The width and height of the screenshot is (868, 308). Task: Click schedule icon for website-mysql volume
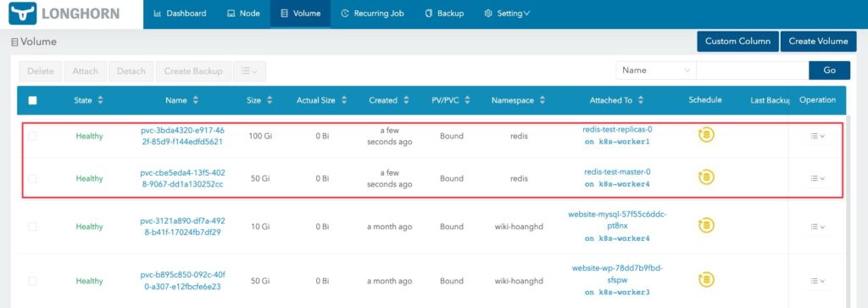pos(706,226)
